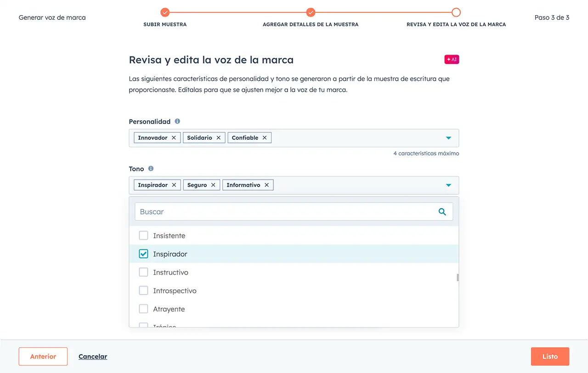
Task: Check the Atrayente option
Action: click(x=144, y=309)
